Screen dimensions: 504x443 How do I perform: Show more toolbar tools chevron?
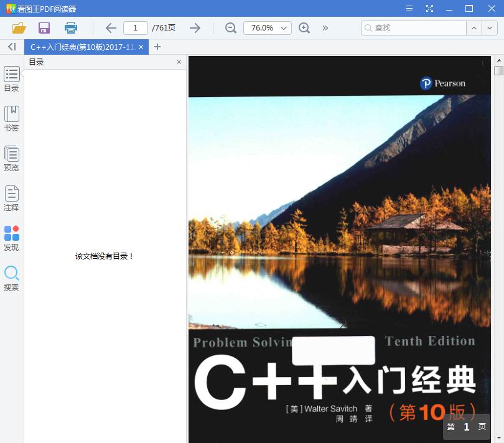click(325, 28)
